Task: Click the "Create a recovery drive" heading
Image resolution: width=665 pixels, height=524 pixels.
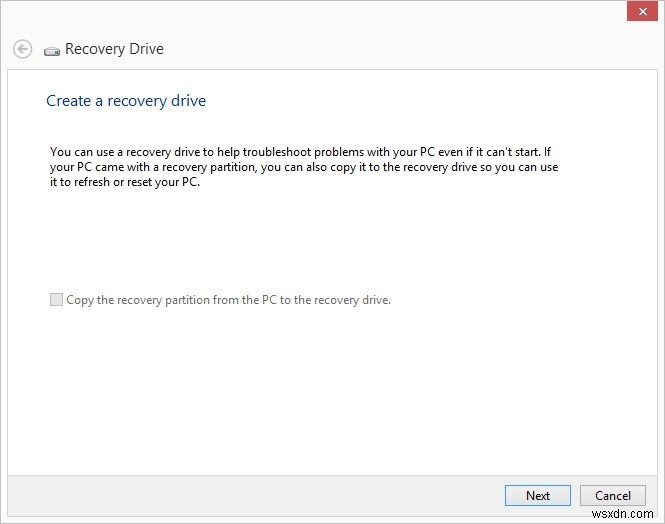Action: 126,101
